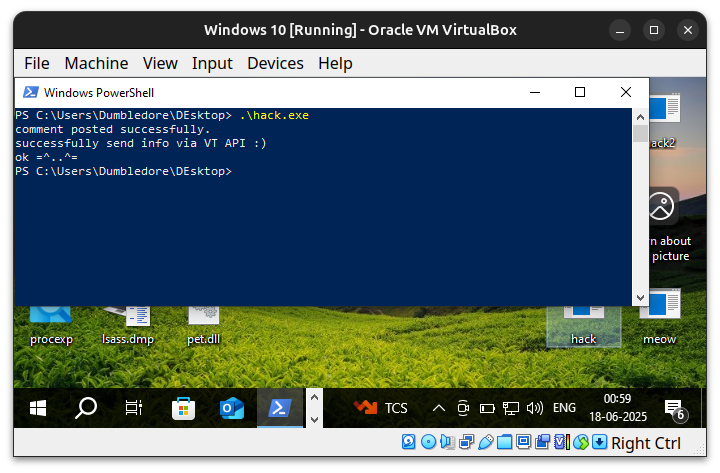Select the pet.dll desktop file

pos(203,326)
